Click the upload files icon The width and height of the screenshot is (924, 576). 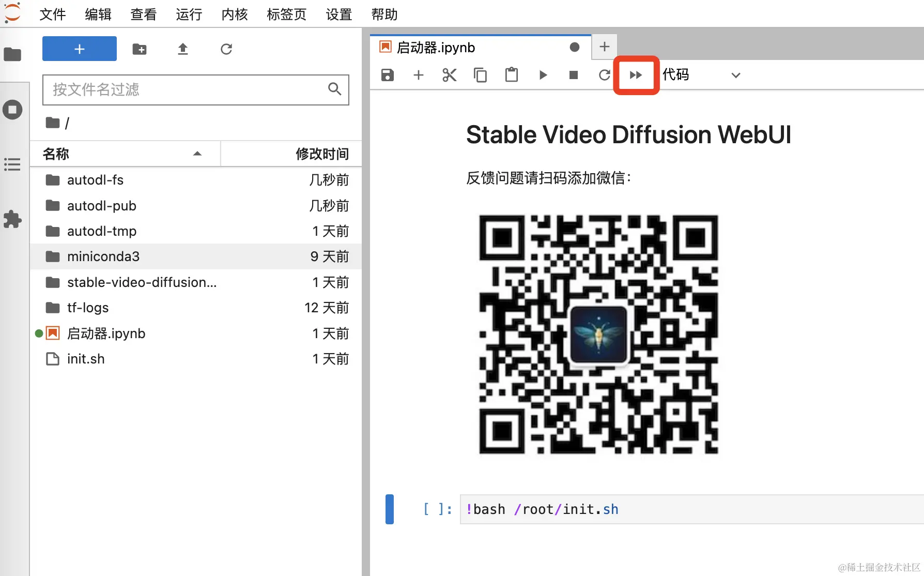[183, 49]
